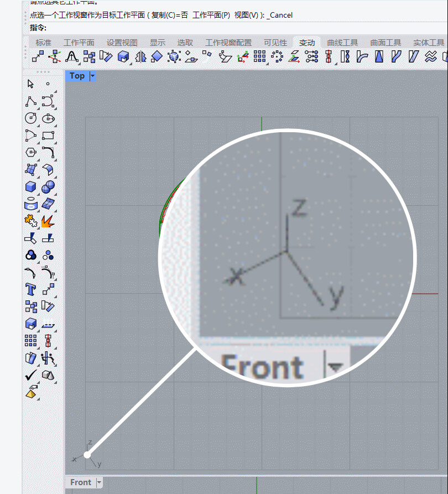This screenshot has height=494, width=448.
Task: Open the 工作平面 toolbar tab
Action: [79, 43]
